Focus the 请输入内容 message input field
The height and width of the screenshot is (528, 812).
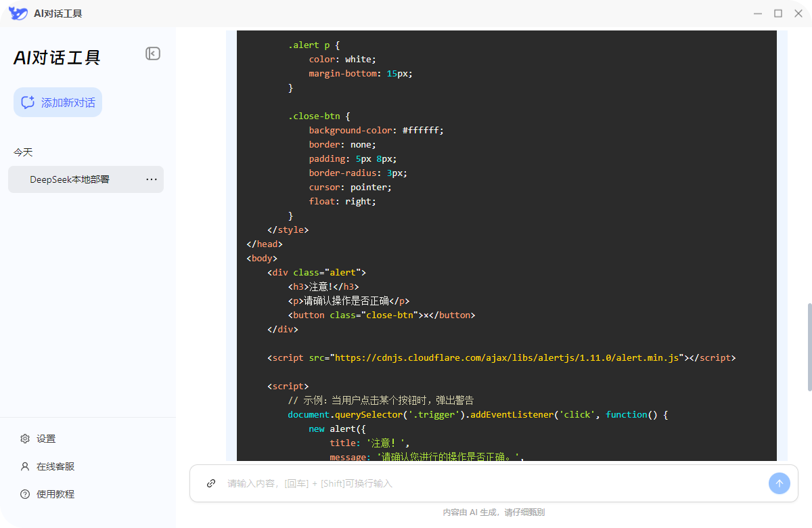[x=494, y=483]
